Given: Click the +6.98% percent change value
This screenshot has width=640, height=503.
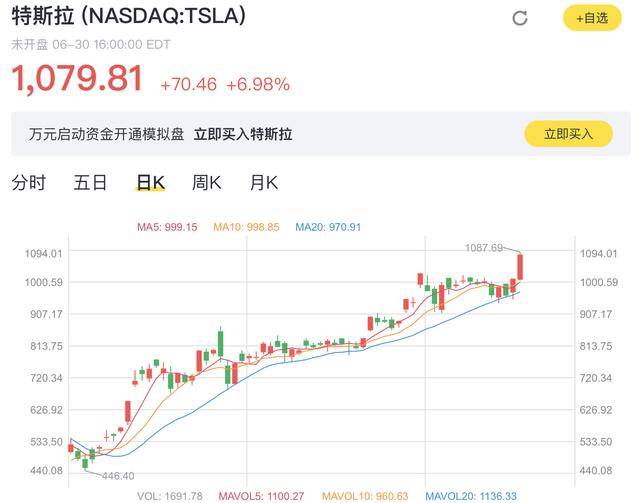Looking at the screenshot, I should [258, 85].
